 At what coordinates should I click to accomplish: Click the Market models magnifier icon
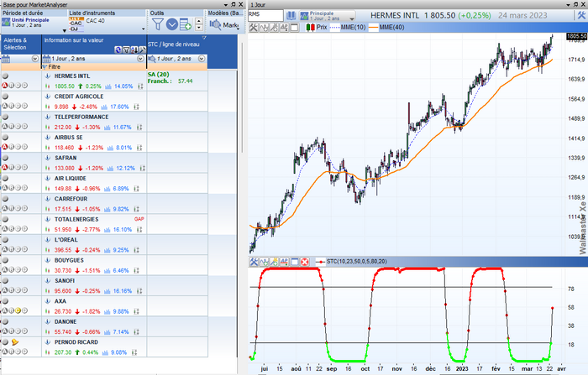tap(215, 24)
